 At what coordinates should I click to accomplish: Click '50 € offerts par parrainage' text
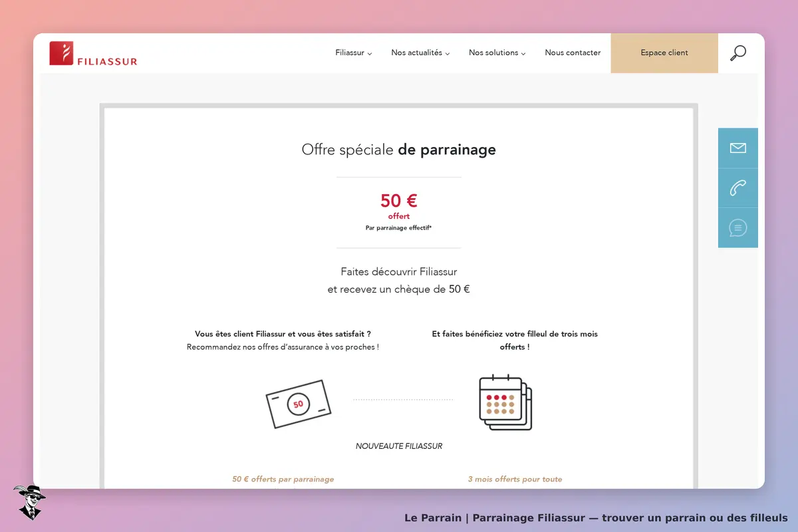click(x=283, y=479)
